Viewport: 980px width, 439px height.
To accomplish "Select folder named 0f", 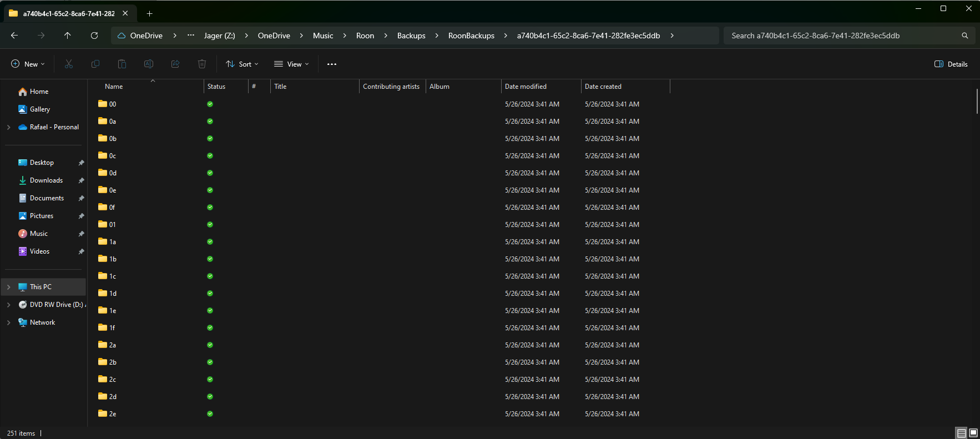I will 112,208.
